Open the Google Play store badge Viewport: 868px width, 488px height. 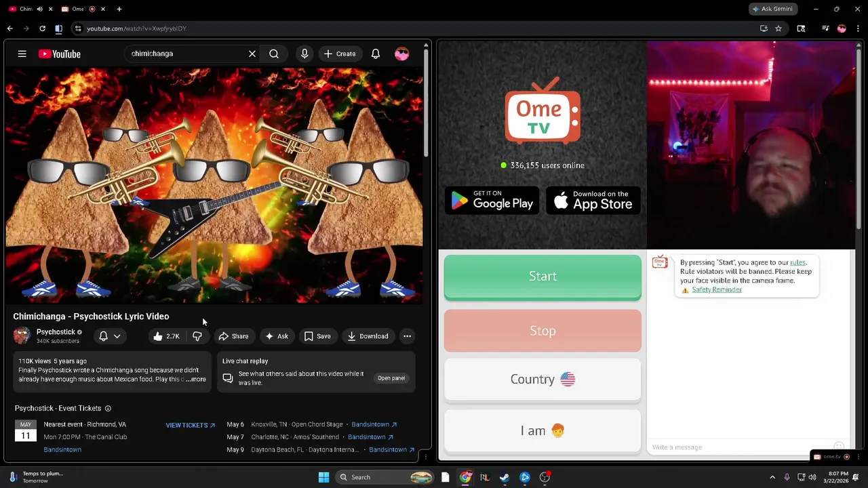point(492,200)
